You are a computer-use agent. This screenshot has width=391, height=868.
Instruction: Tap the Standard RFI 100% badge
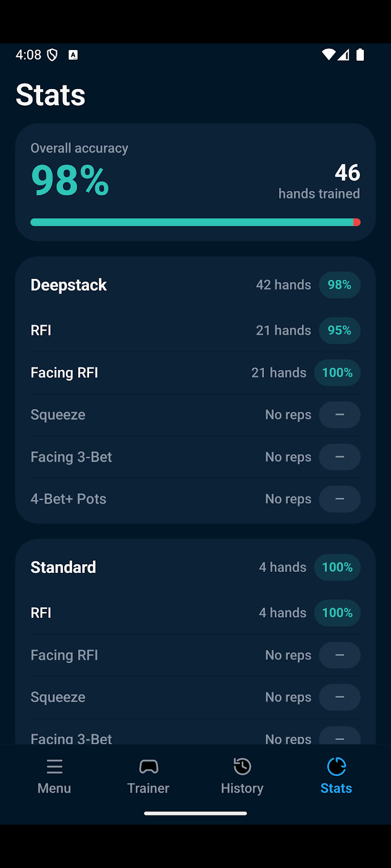tap(337, 612)
